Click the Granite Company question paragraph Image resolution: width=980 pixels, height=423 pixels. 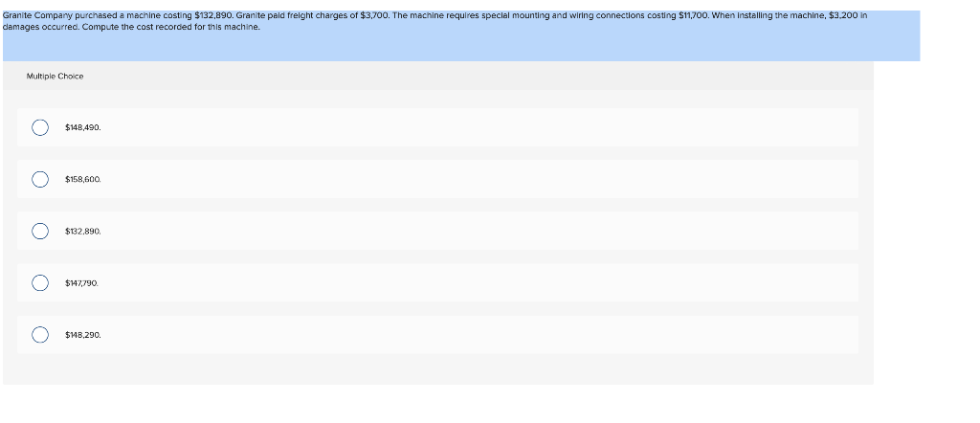pyautogui.click(x=435, y=21)
